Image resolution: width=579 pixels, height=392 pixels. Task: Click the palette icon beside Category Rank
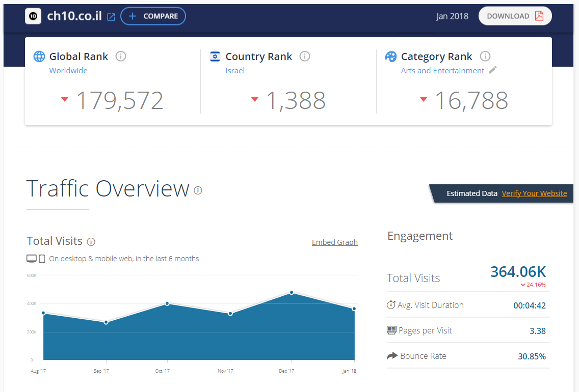coord(391,57)
